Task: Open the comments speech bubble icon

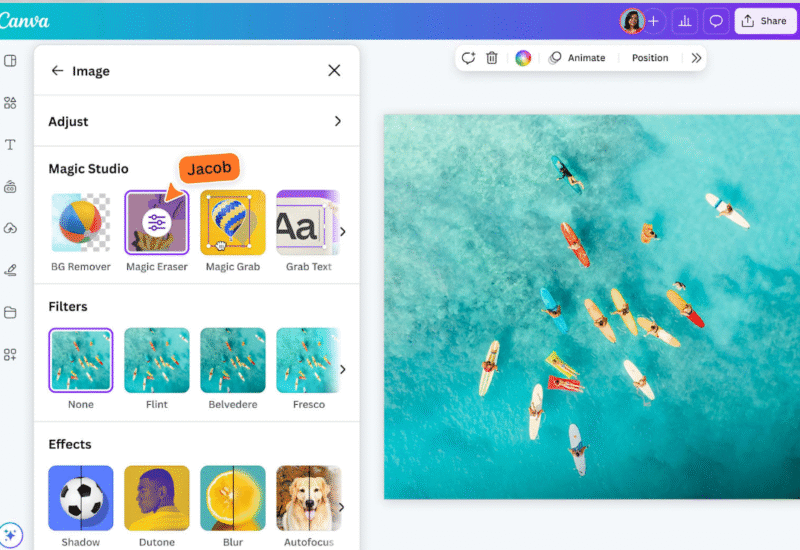Action: (716, 21)
